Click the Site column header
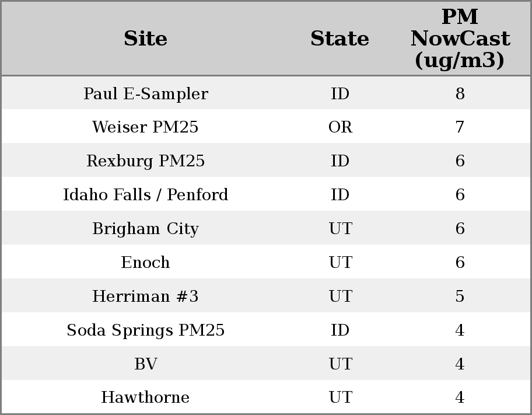Image resolution: width=532 pixels, height=415 pixels. pos(145,39)
